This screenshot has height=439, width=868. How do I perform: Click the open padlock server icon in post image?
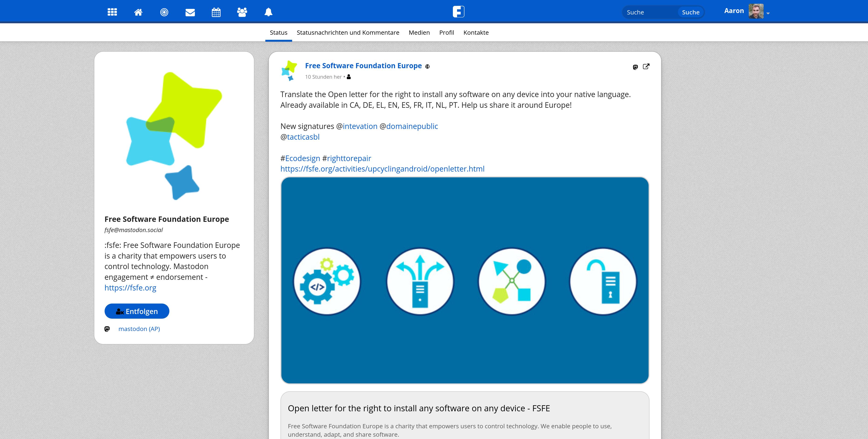coord(603,281)
